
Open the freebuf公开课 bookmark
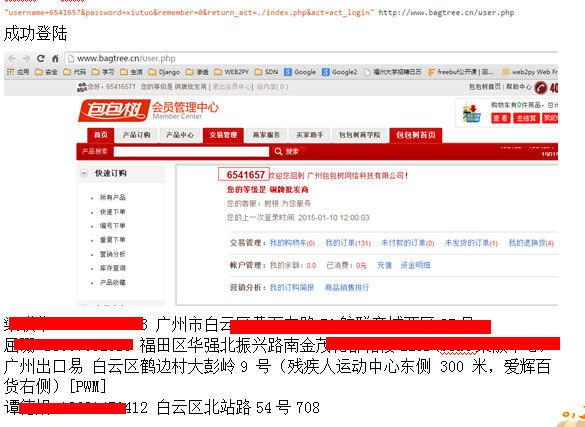(460, 72)
